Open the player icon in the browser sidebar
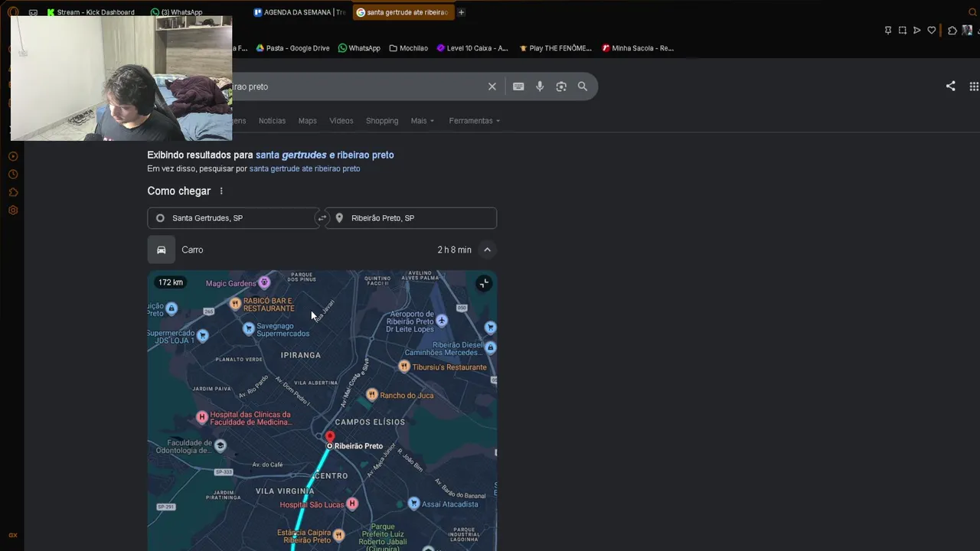This screenshot has width=980, height=551. coord(13,156)
